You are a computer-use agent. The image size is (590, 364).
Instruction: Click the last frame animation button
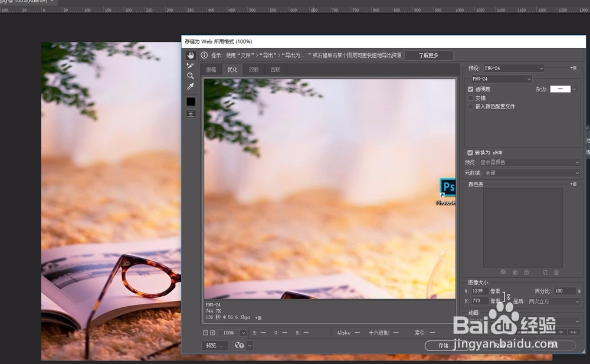click(x=573, y=332)
